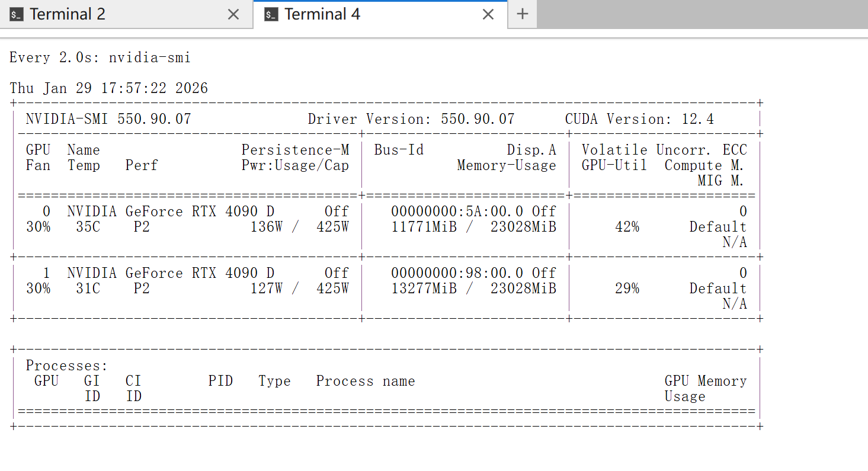
Task: Click the GPU 1 temperature '31C'
Action: tap(88, 289)
